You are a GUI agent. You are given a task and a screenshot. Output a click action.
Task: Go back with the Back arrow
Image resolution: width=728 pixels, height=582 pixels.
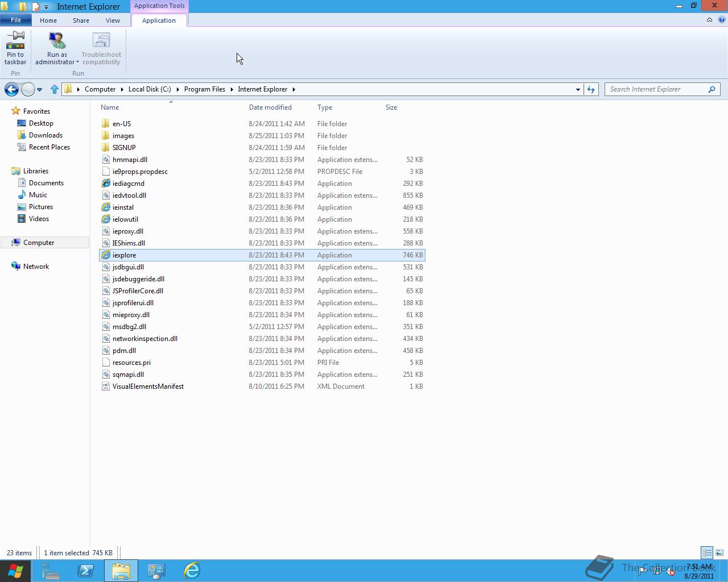[x=11, y=89]
